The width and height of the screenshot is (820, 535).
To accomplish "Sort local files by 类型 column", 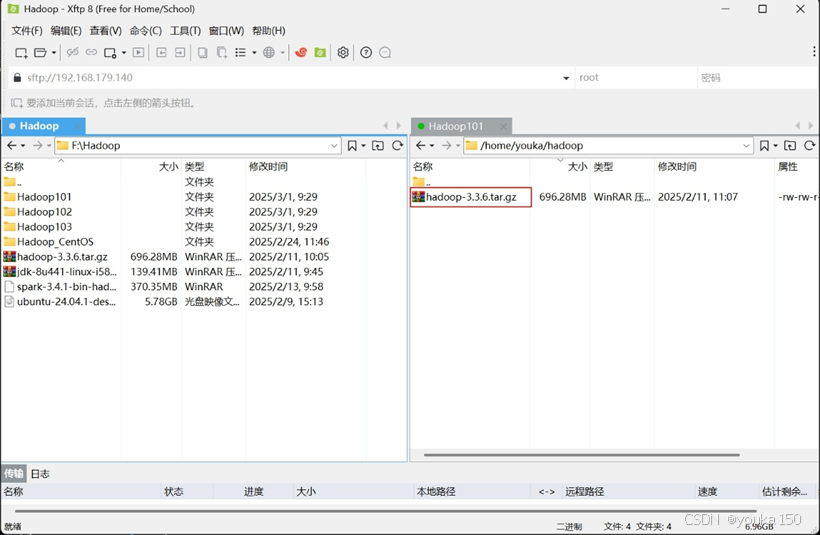I will [x=195, y=167].
